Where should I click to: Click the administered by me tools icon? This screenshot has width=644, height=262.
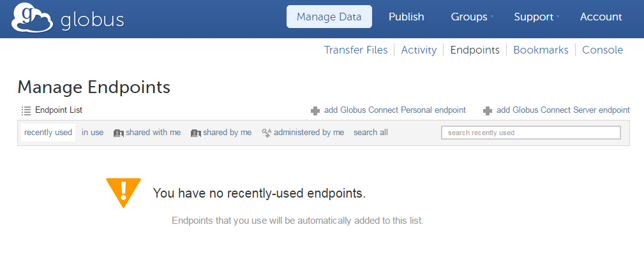267,133
